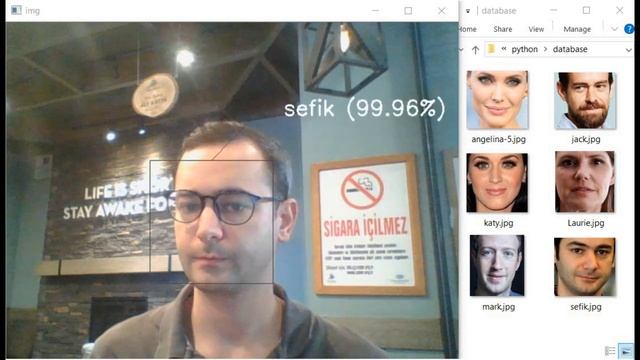Viewport: 640px width, 360px height.
Task: Select the jack.jpg thumbnail
Action: click(585, 100)
